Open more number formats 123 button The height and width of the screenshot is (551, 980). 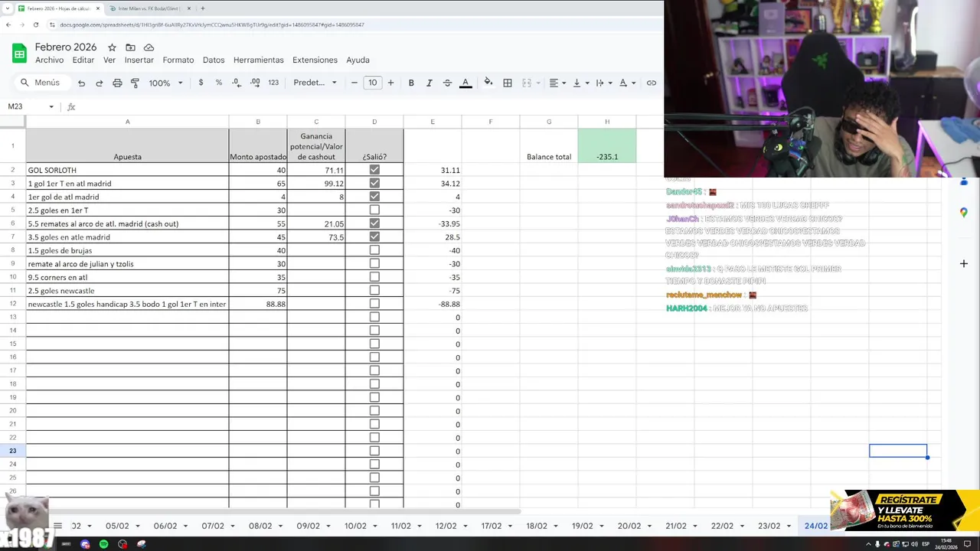273,83
